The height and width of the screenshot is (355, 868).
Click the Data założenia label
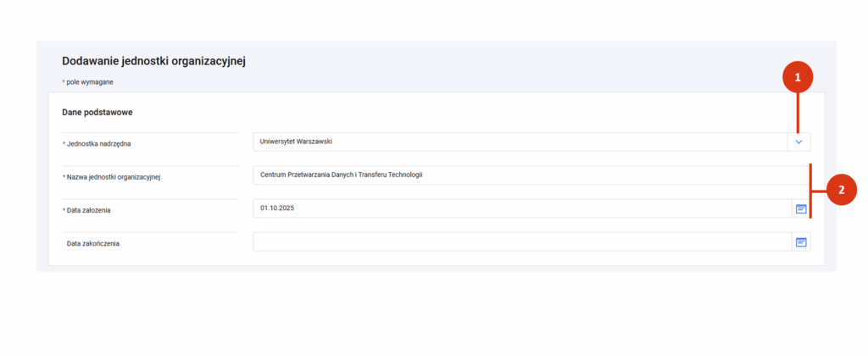pyautogui.click(x=92, y=210)
